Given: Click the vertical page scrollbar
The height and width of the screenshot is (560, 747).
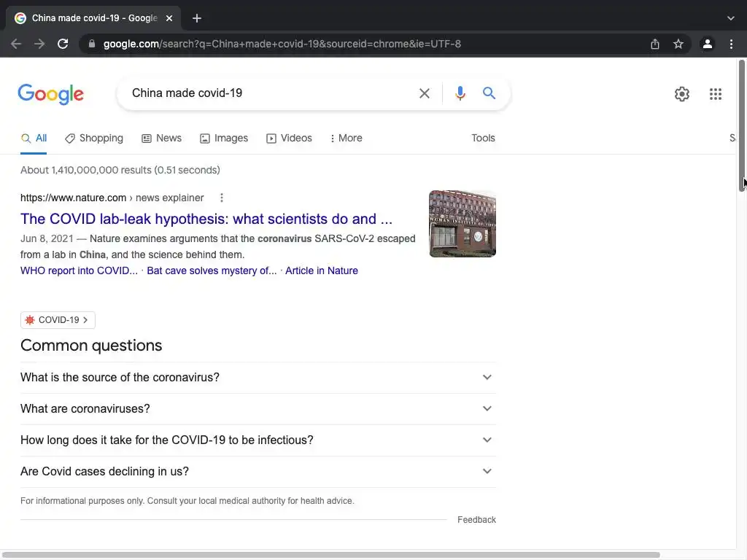Looking at the screenshot, I should [742, 125].
